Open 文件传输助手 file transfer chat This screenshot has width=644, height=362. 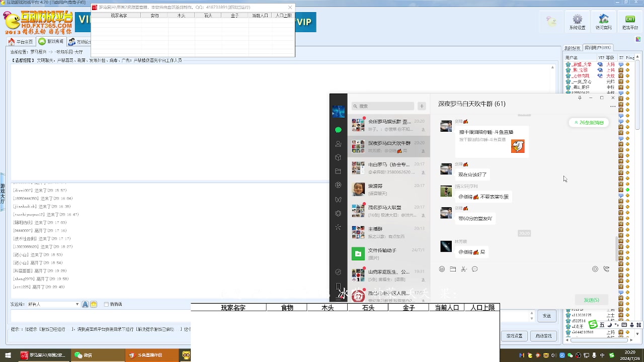coord(390,253)
